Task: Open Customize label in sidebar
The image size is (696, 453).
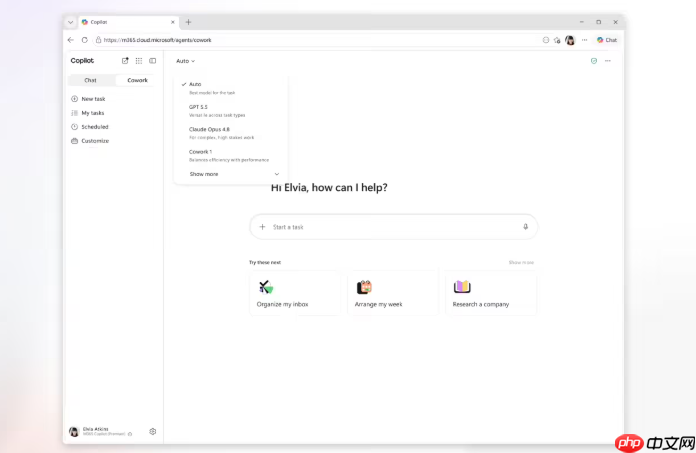Action: click(x=95, y=141)
